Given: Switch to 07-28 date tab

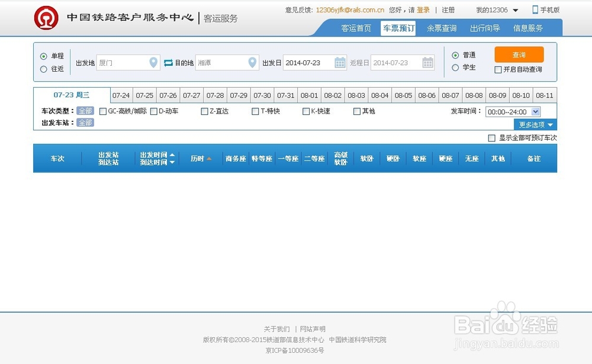Looking at the screenshot, I should [x=215, y=95].
